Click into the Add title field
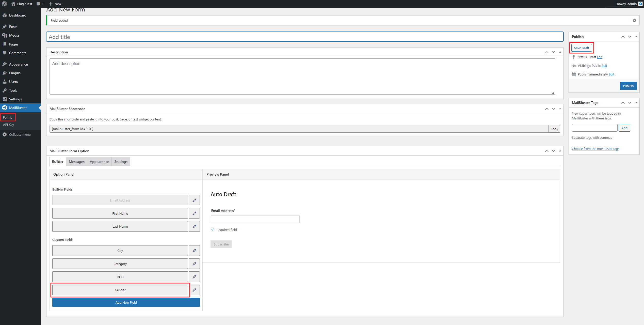Image resolution: width=644 pixels, height=325 pixels. (304, 37)
